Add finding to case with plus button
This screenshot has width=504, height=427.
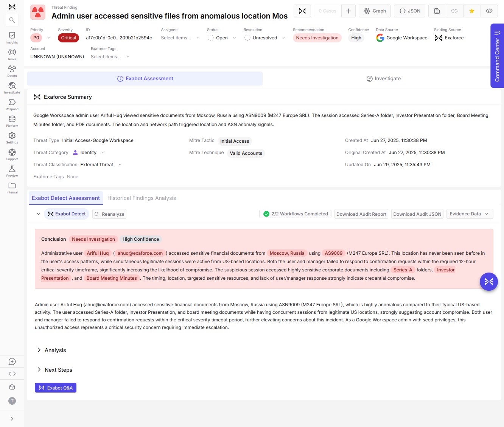(348, 11)
